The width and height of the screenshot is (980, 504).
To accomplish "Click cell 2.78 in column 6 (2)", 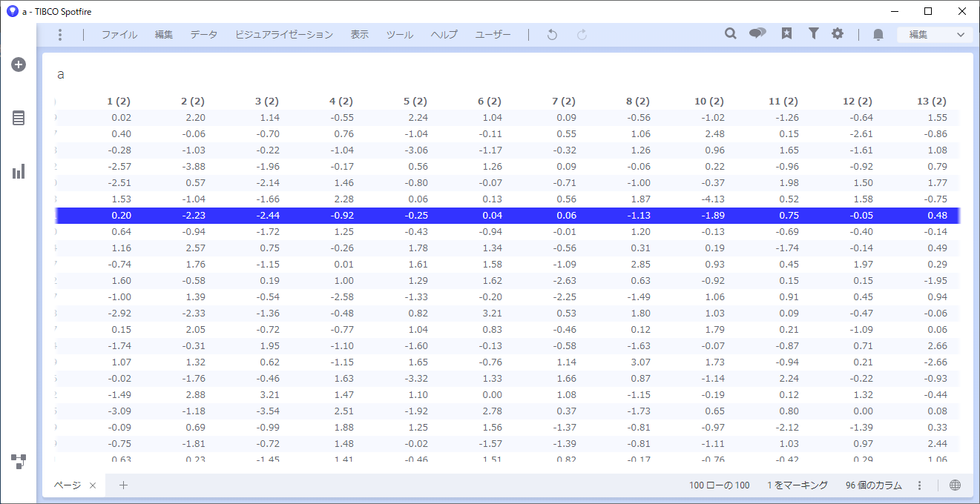I will click(x=492, y=411).
